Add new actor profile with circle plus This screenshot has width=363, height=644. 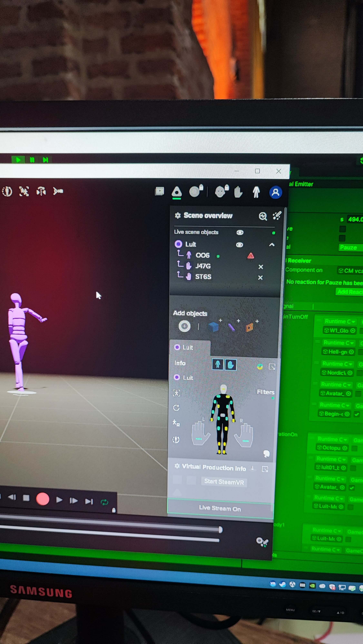coord(185,326)
